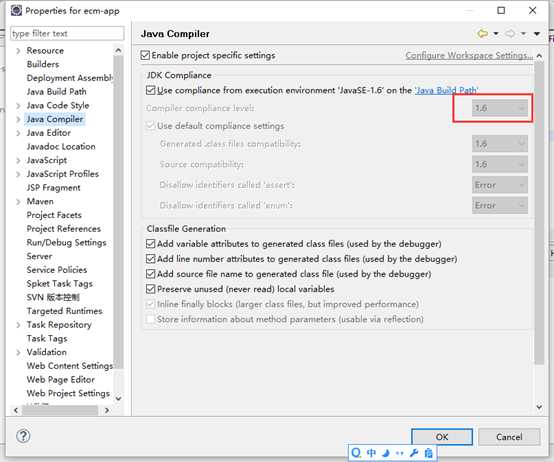Select JSP Fragment in the tree
Image resolution: width=554 pixels, height=462 pixels.
click(x=53, y=188)
